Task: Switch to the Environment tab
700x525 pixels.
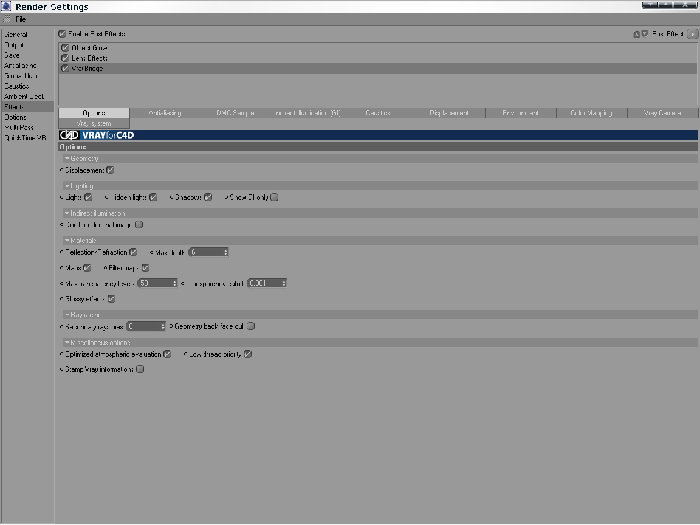Action: 521,113
